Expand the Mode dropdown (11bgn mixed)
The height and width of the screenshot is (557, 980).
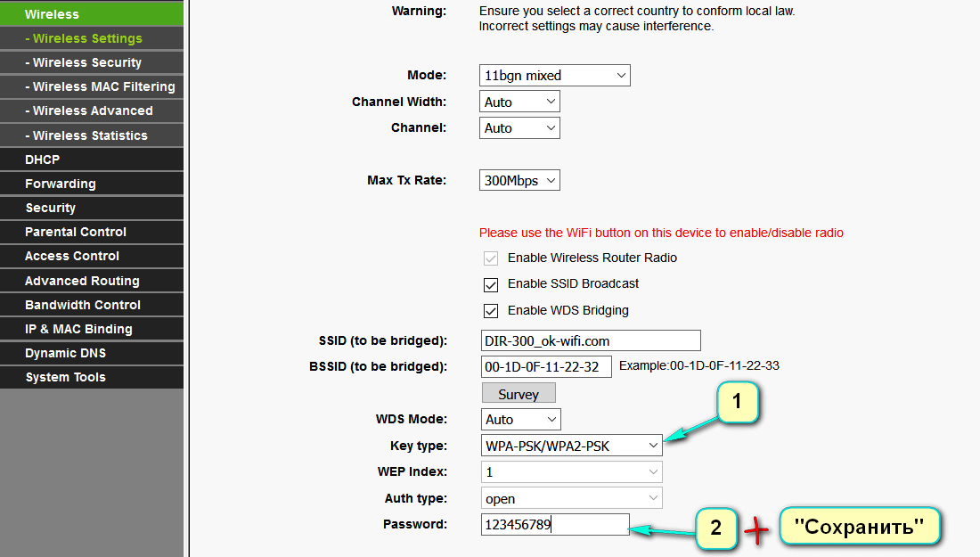pos(554,76)
